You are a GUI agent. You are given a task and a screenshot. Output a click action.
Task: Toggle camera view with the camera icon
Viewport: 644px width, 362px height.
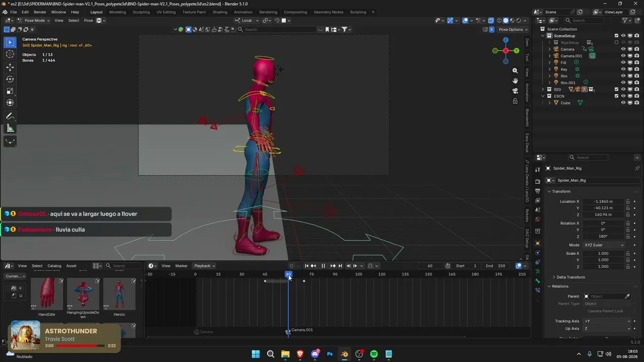(x=515, y=91)
